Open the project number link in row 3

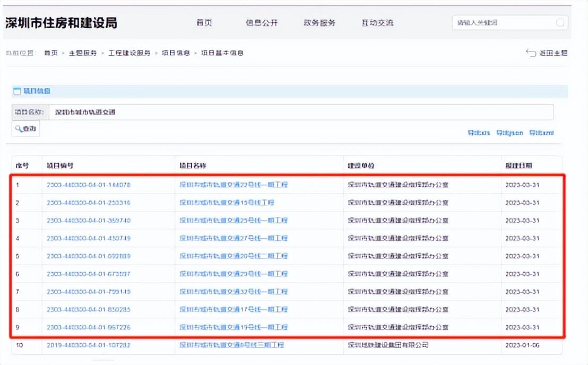pyautogui.click(x=89, y=220)
